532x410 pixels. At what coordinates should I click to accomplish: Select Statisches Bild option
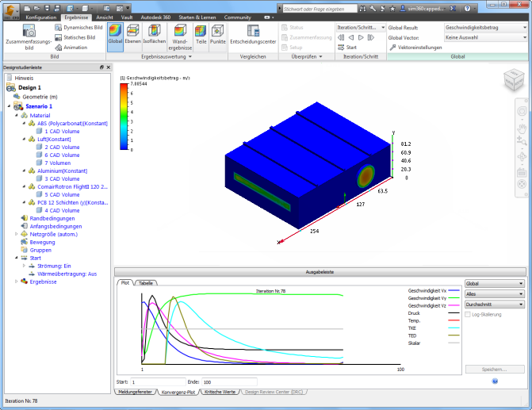(x=75, y=37)
